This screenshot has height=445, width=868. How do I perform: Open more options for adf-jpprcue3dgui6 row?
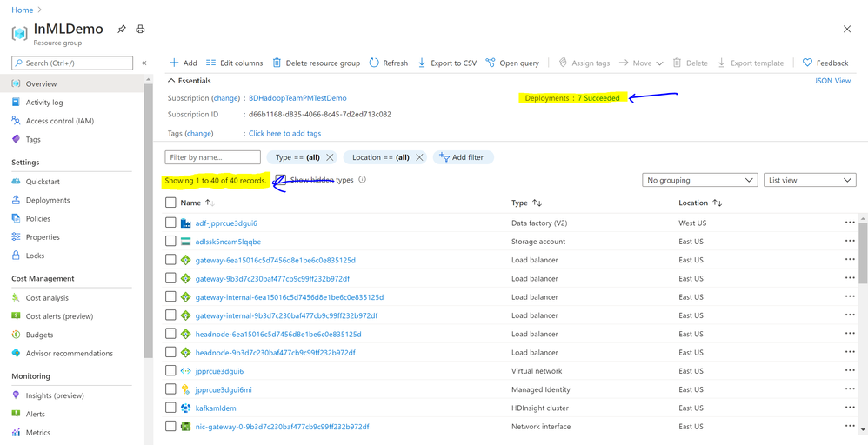point(850,223)
